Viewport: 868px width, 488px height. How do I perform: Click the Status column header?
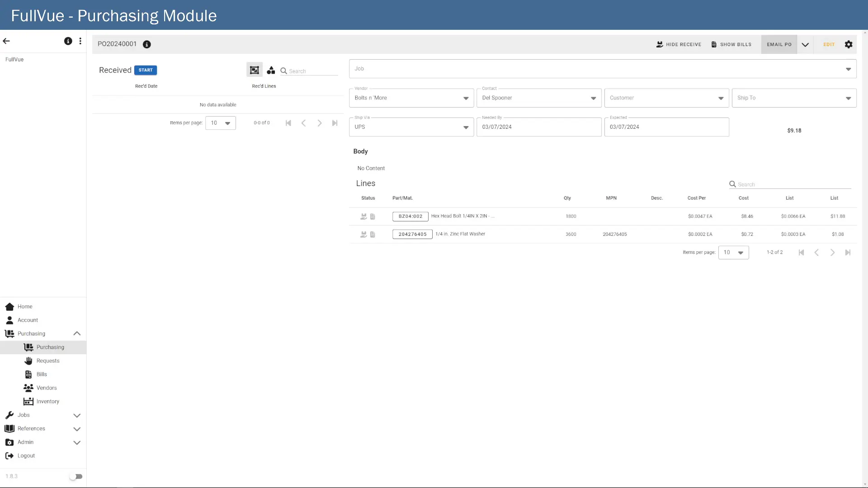click(368, 198)
